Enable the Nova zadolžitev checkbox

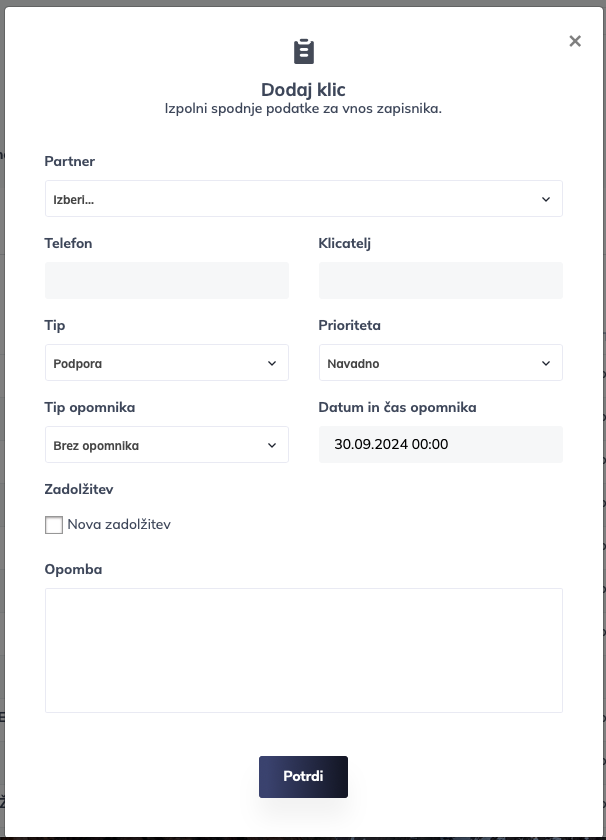click(54, 525)
